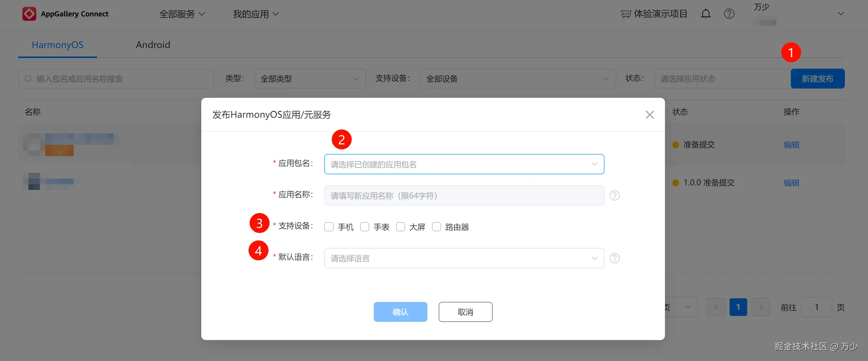Viewport: 868px width, 361px height.
Task: Check the 大屏 device checkbox
Action: tap(401, 227)
